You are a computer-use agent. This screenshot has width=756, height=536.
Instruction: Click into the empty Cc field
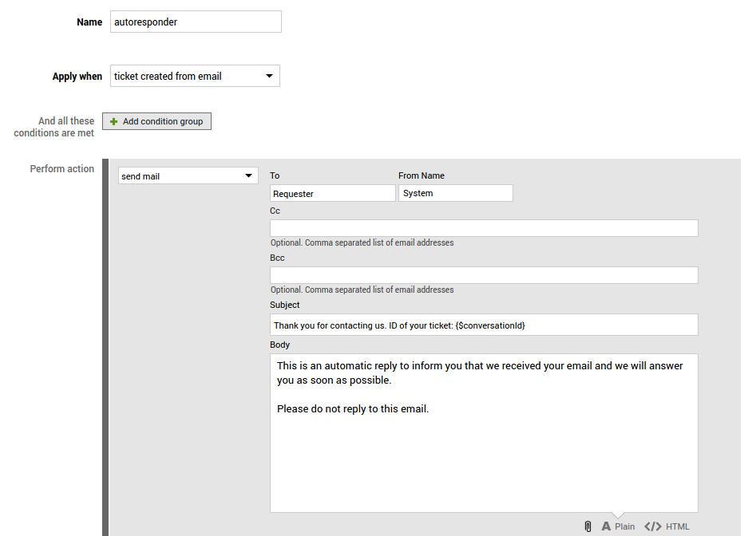pos(484,228)
